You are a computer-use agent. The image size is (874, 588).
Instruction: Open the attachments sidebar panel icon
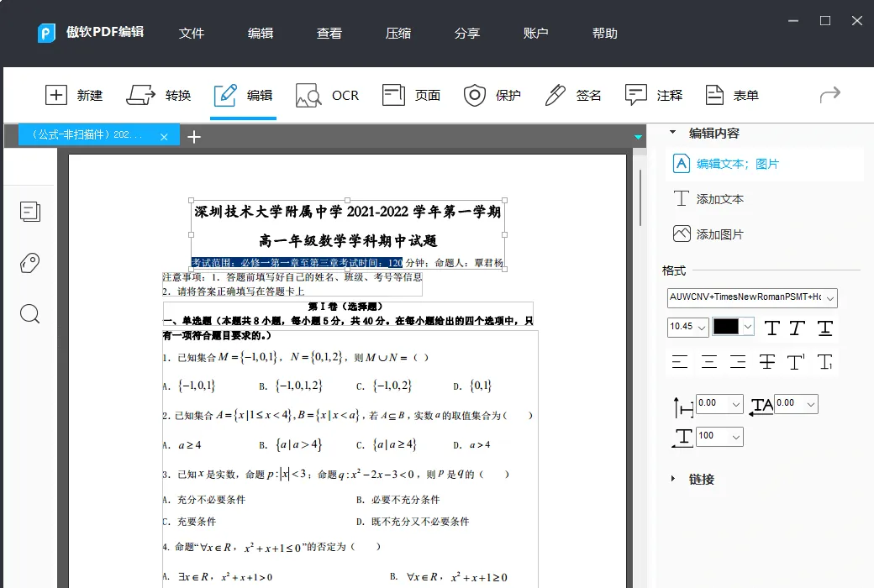[30, 263]
